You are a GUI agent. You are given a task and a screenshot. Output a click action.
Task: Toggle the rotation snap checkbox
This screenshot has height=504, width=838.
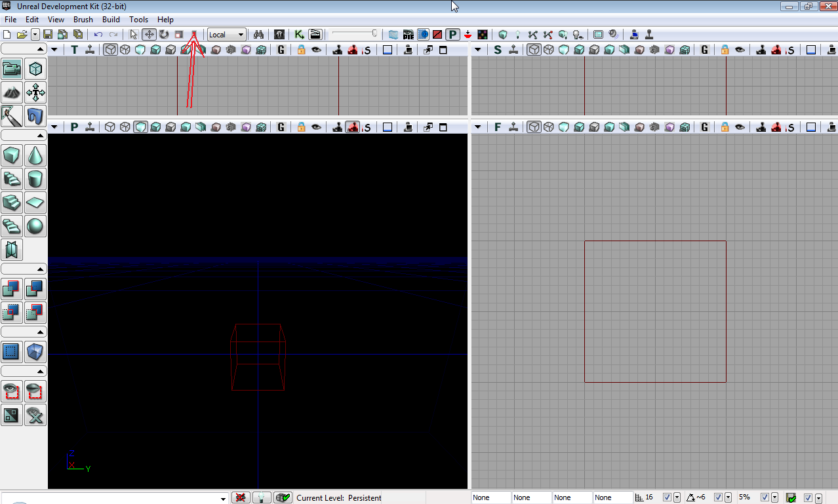(x=718, y=497)
